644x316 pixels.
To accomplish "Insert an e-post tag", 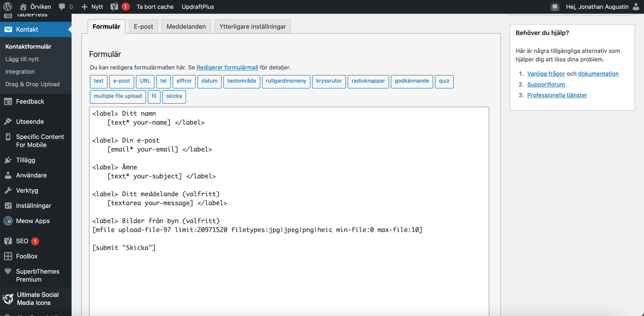I will pos(122,81).
